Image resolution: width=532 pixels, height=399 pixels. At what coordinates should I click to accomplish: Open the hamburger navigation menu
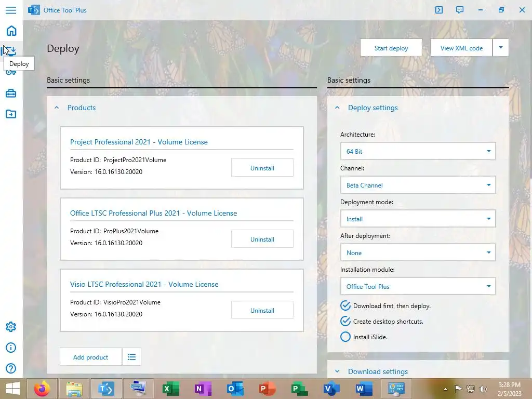click(11, 10)
